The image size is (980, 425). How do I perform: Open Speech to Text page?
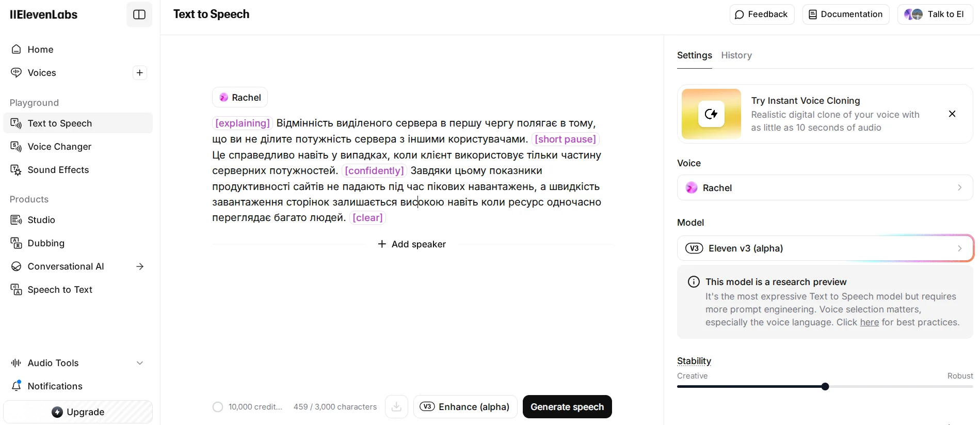click(x=78, y=290)
